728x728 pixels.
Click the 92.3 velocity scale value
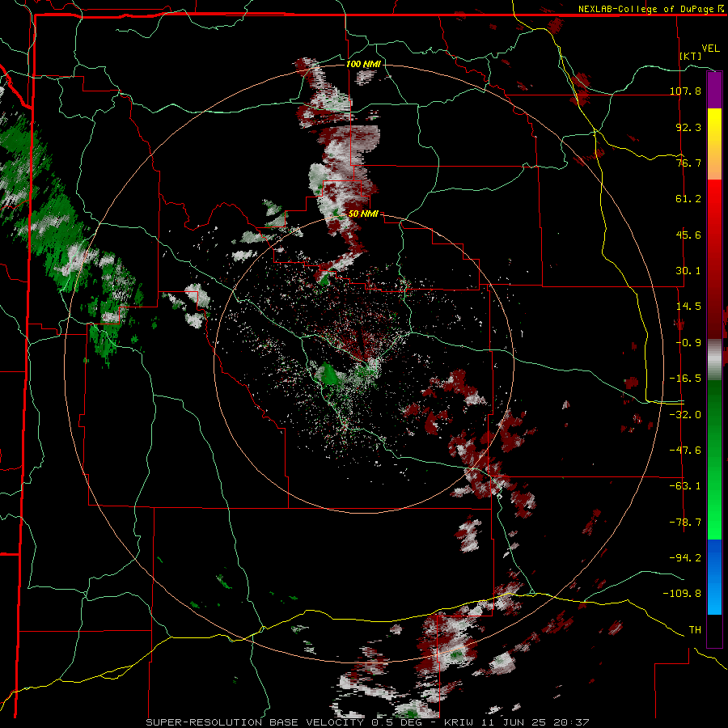point(688,127)
